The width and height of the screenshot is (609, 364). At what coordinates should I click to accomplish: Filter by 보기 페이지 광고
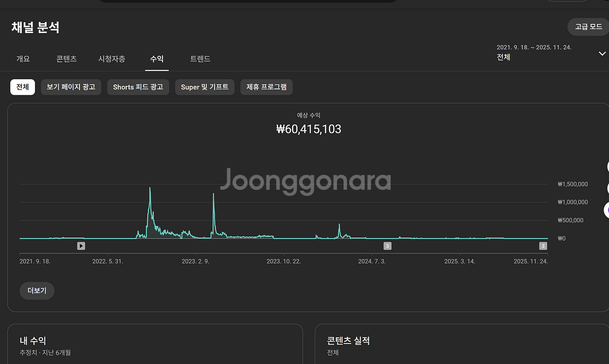(71, 87)
